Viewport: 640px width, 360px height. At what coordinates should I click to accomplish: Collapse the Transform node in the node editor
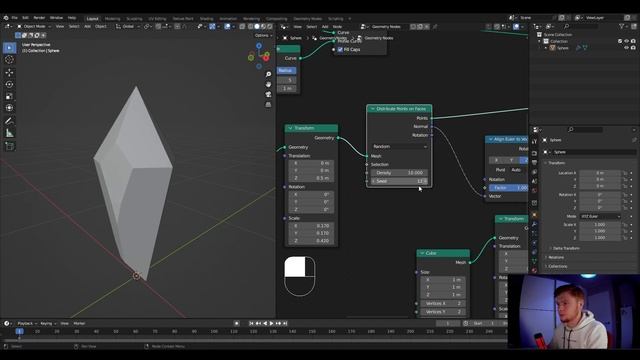click(x=290, y=128)
